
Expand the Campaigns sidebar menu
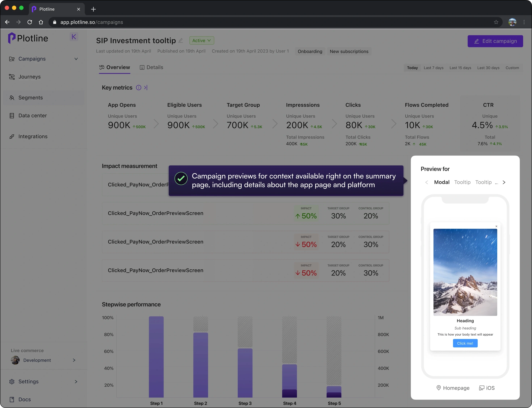[x=76, y=59]
